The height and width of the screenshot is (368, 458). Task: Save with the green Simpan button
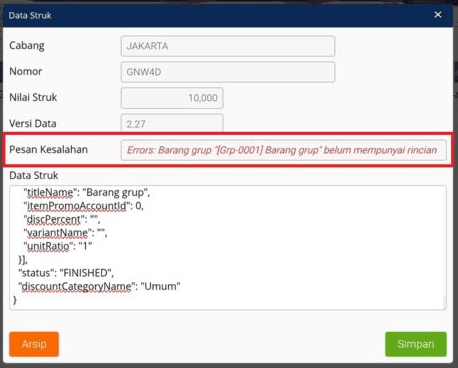click(x=416, y=344)
